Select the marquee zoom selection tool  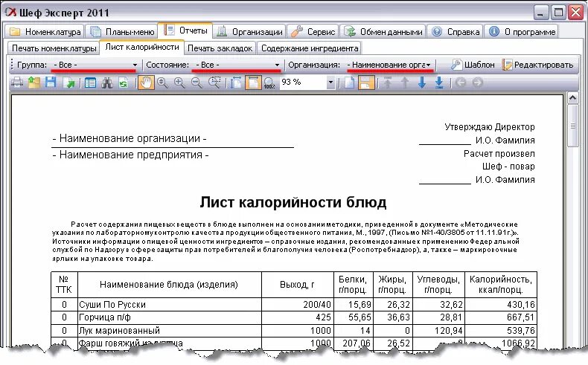(214, 83)
